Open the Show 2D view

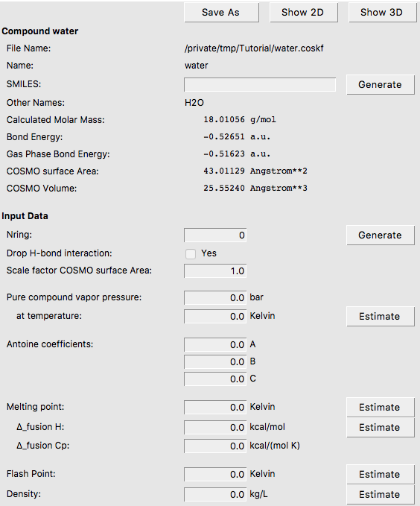pyautogui.click(x=304, y=13)
